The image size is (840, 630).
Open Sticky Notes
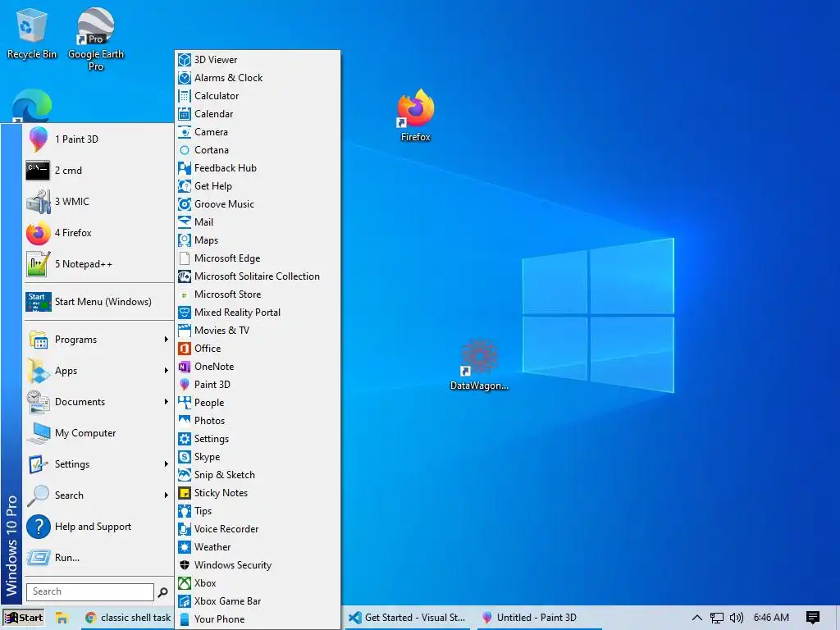click(258, 493)
